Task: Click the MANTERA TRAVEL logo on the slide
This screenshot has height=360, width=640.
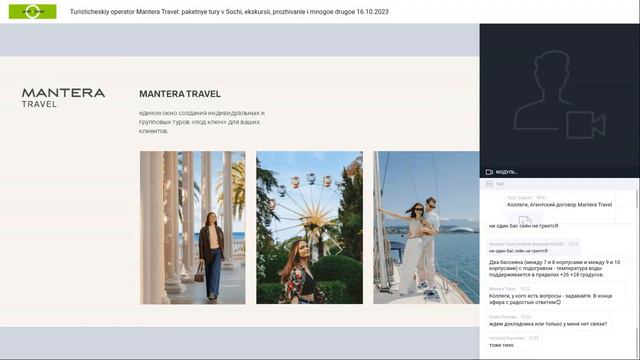Action: (x=63, y=98)
